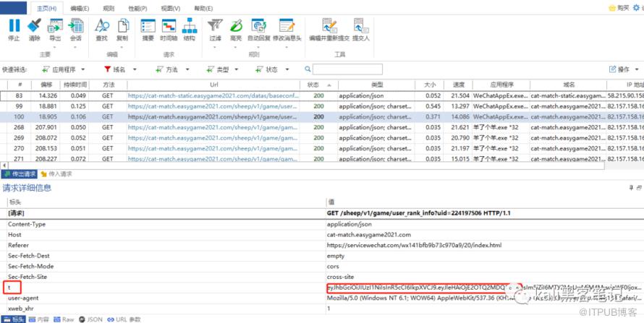Switch to the 编辑(E) ribbon tab
The height and width of the screenshot is (323, 644).
tap(78, 8)
